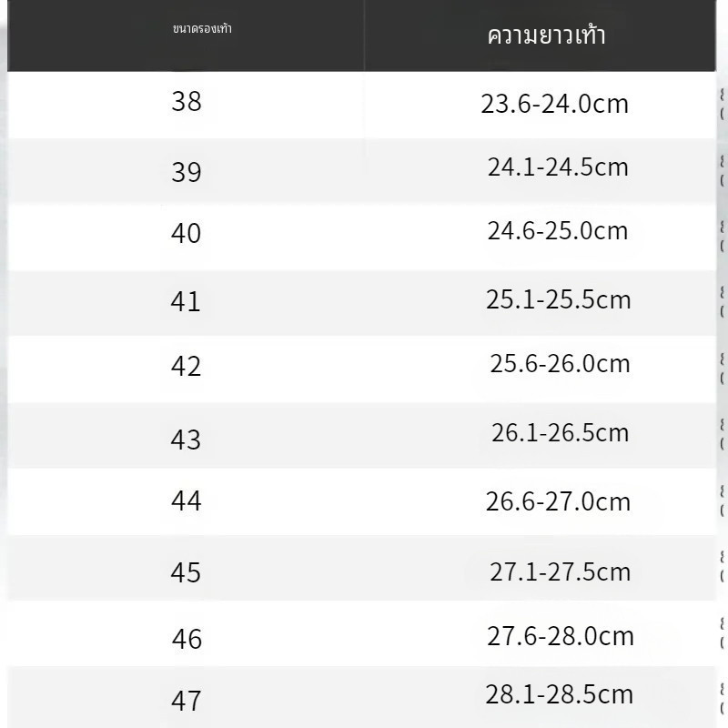This screenshot has height=728, width=728.
Task: Select the 24.1-24.5cm length cell
Action: [558, 167]
